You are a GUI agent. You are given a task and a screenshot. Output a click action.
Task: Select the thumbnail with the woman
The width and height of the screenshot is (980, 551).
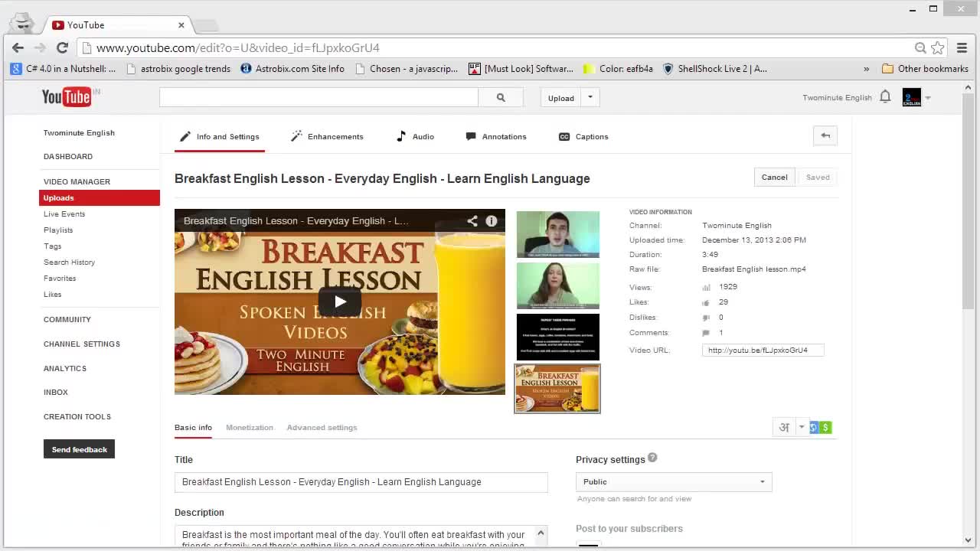(x=558, y=285)
